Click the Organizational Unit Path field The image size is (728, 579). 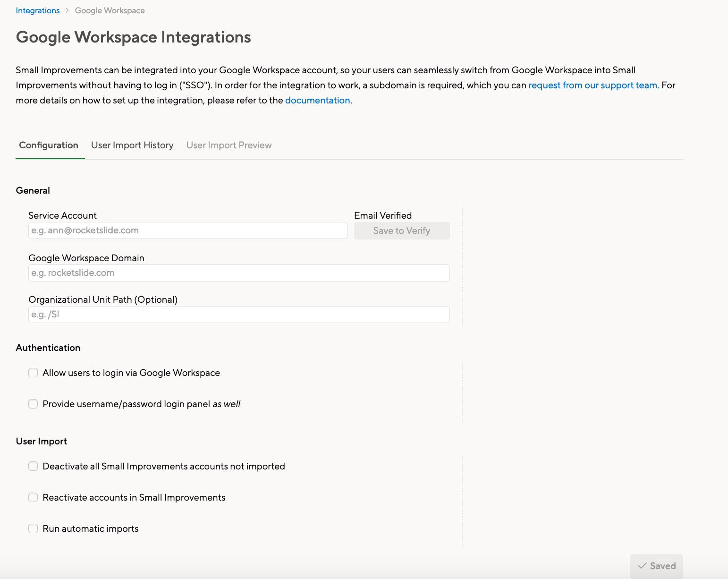[x=238, y=315]
